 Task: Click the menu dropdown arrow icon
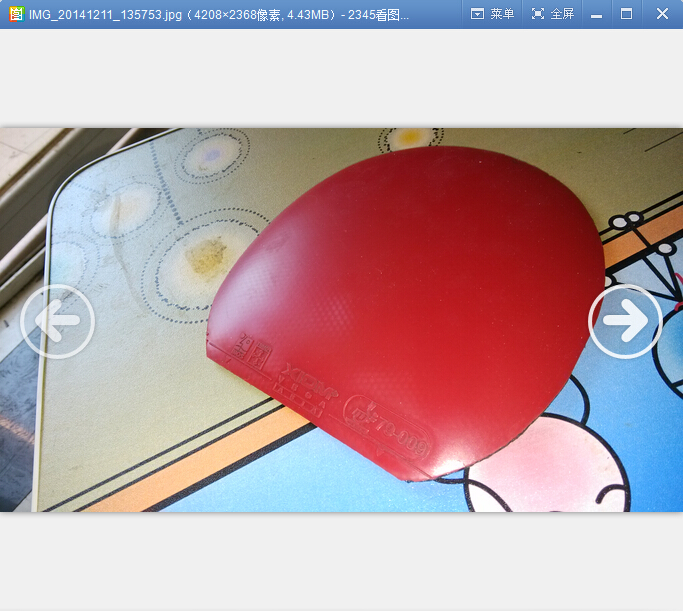click(x=477, y=14)
